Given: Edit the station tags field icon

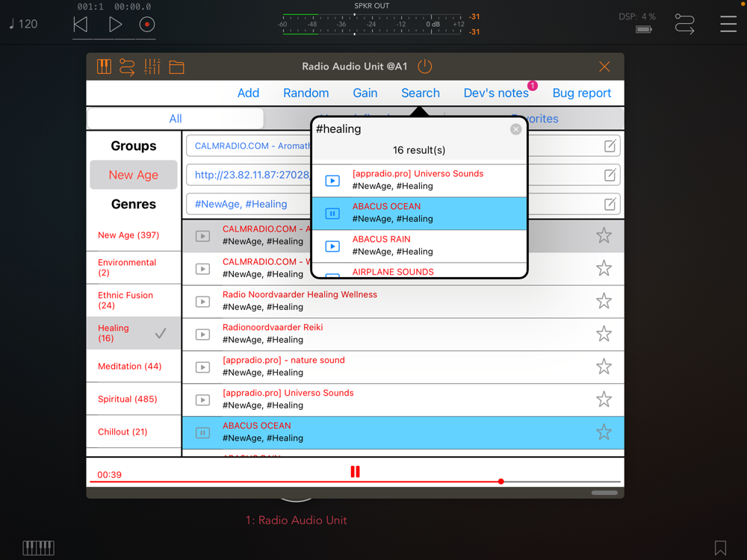Looking at the screenshot, I should point(610,205).
